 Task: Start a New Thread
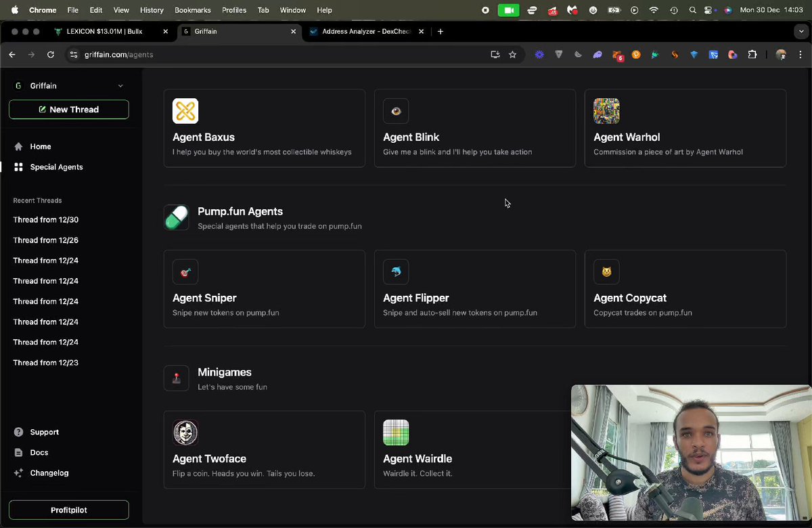point(69,109)
